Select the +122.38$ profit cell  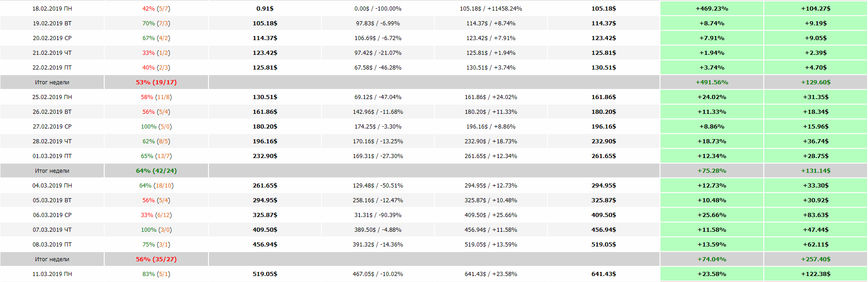[815, 274]
